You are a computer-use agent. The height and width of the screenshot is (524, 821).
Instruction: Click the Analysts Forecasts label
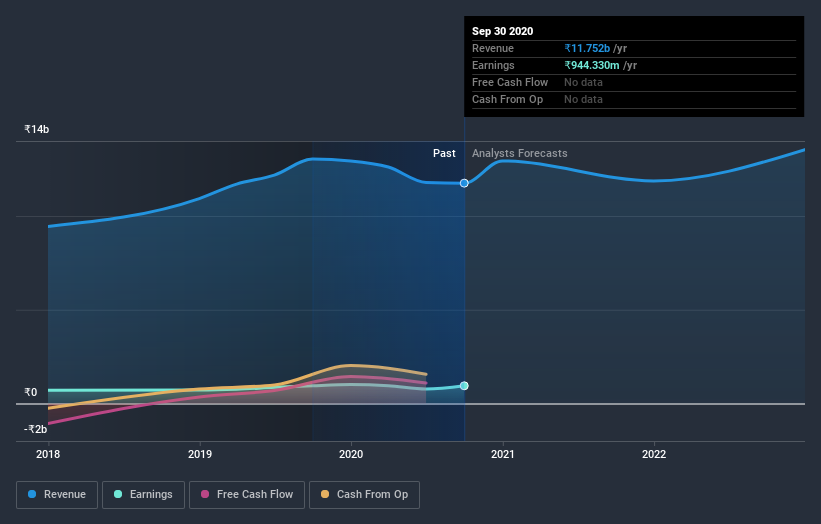tap(519, 153)
